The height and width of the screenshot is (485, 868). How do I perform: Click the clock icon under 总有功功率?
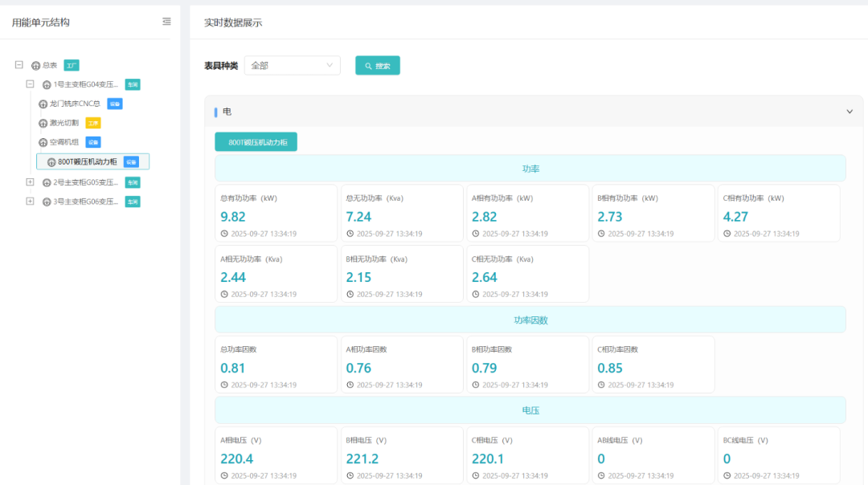[224, 234]
